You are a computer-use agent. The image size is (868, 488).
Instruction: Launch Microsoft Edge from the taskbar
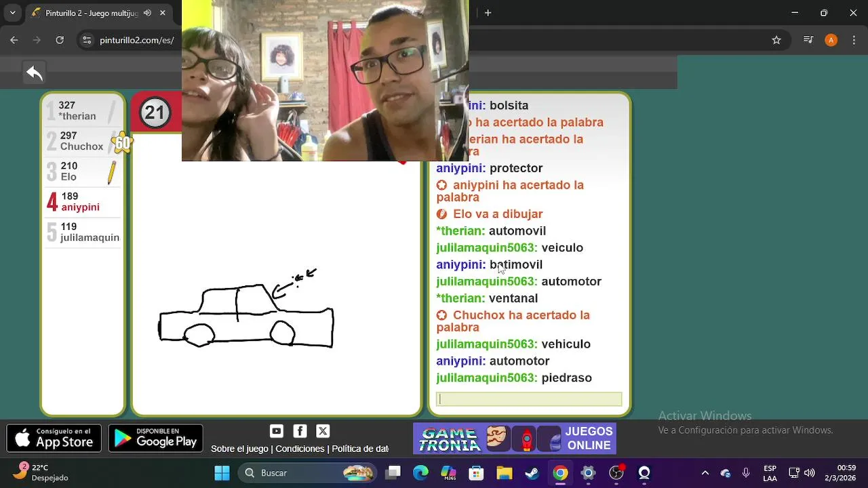[421, 473]
